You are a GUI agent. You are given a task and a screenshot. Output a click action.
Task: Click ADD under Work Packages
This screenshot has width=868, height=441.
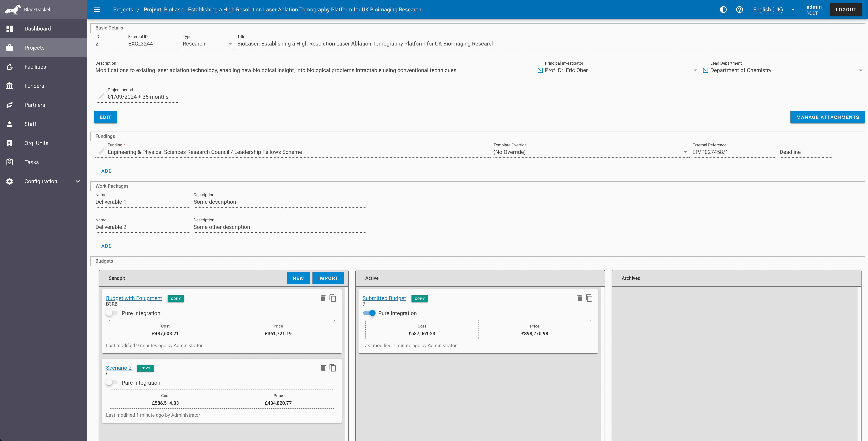pyautogui.click(x=107, y=246)
